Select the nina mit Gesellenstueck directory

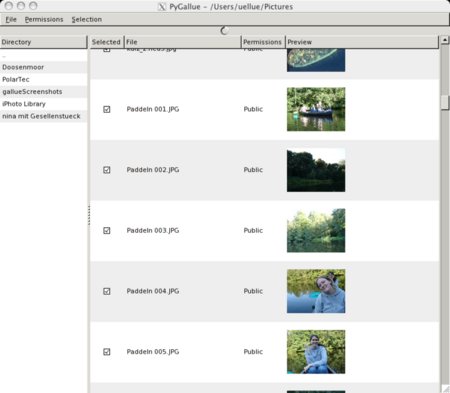(x=43, y=116)
